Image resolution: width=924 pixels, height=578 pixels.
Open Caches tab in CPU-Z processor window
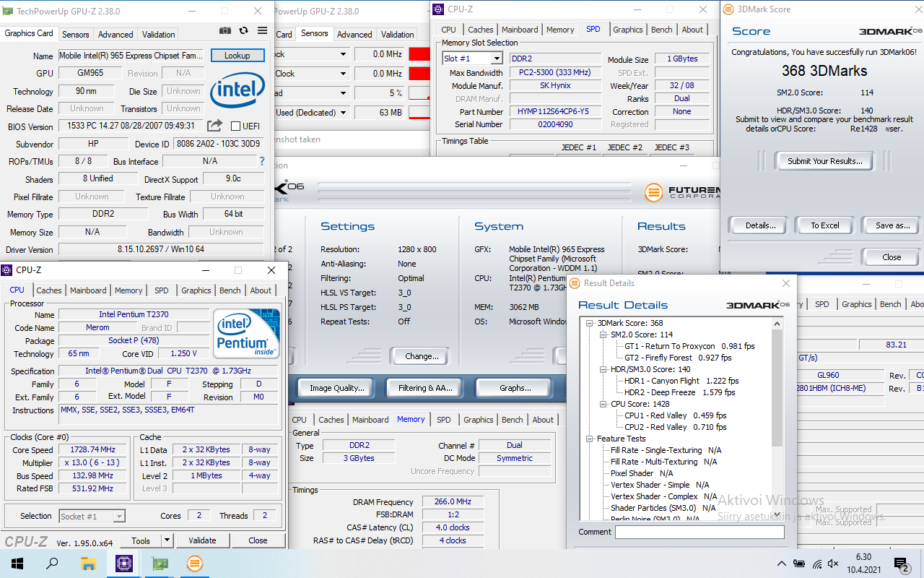[x=49, y=290]
